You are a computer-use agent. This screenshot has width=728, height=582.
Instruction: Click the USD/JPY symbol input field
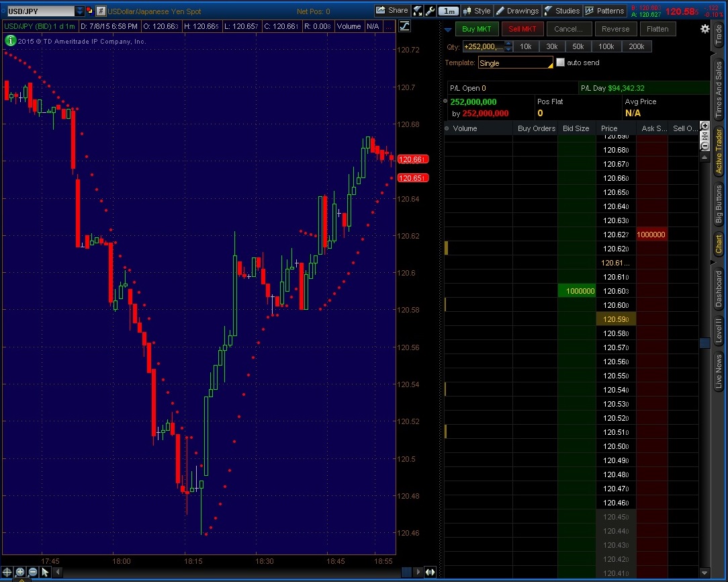[x=41, y=11]
